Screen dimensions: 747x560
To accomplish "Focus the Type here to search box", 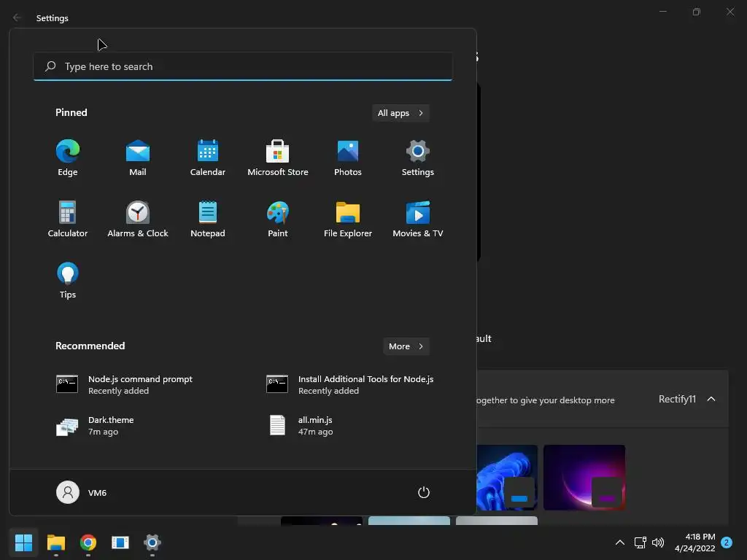I will pyautogui.click(x=242, y=66).
